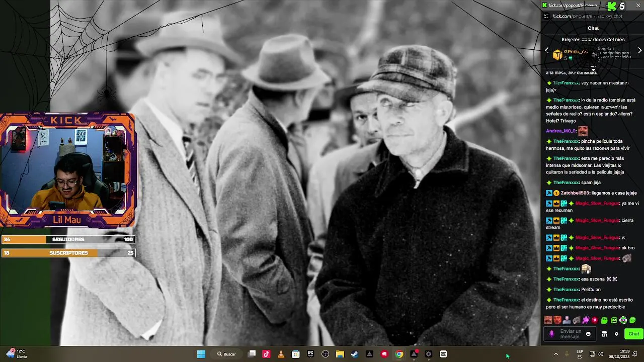Open Microsoft Store from the taskbar

[296, 354]
